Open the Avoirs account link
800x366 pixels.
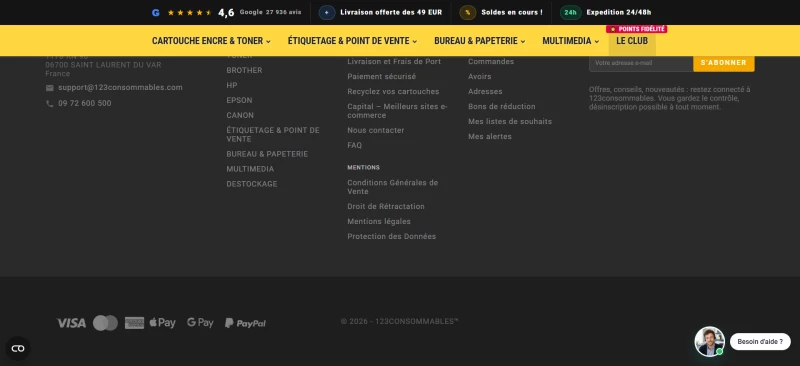click(x=480, y=77)
